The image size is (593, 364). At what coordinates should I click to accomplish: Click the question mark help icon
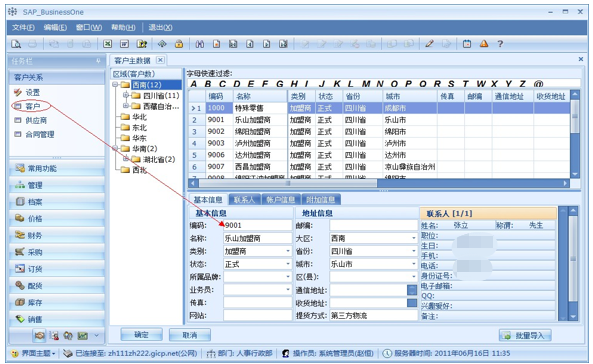click(500, 44)
